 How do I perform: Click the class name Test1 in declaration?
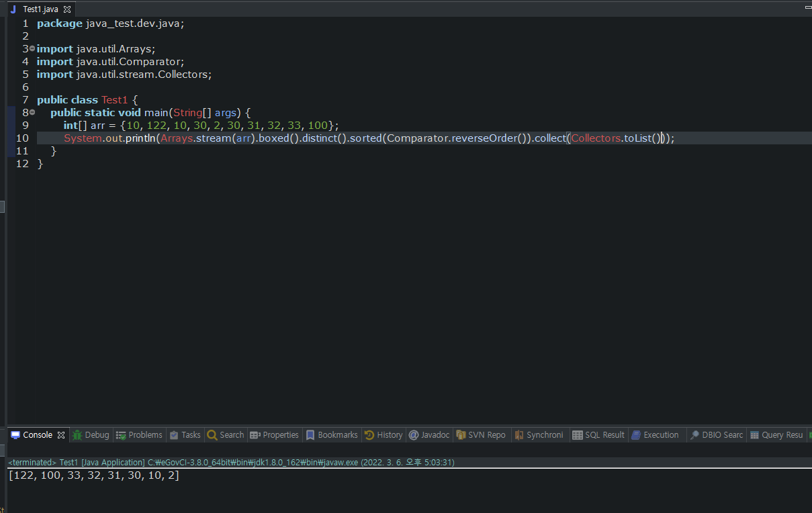click(x=114, y=100)
